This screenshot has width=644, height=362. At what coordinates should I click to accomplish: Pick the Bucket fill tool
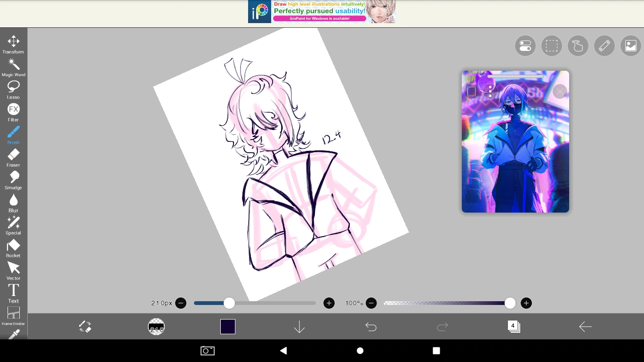[13, 246]
